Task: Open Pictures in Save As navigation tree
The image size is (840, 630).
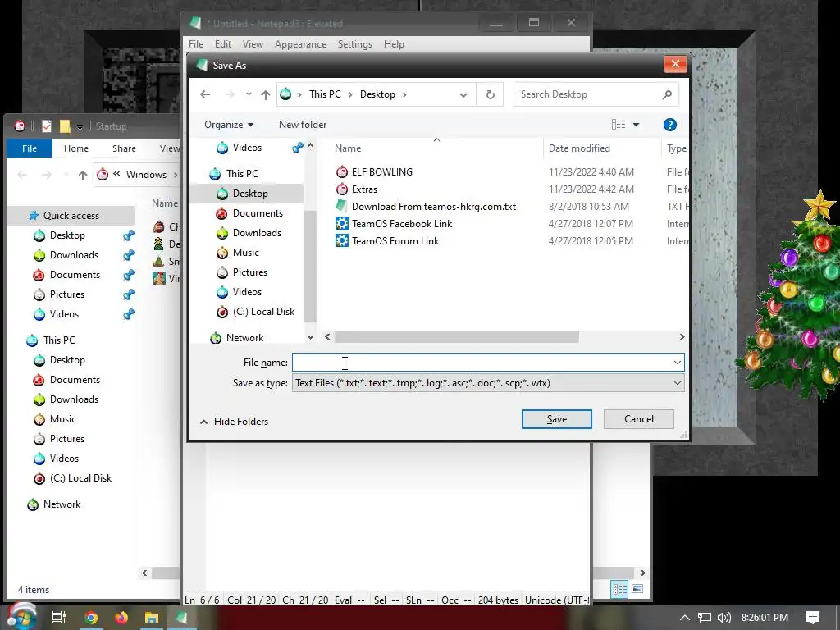Action: coord(249,272)
